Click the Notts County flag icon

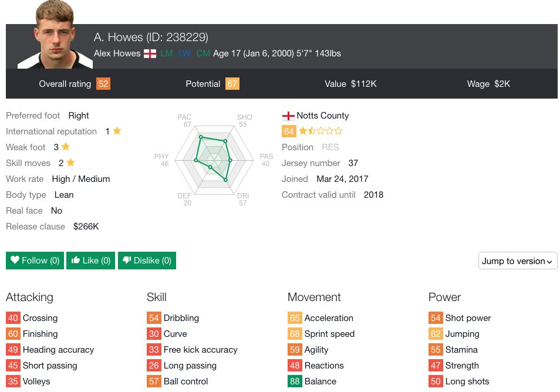point(288,116)
